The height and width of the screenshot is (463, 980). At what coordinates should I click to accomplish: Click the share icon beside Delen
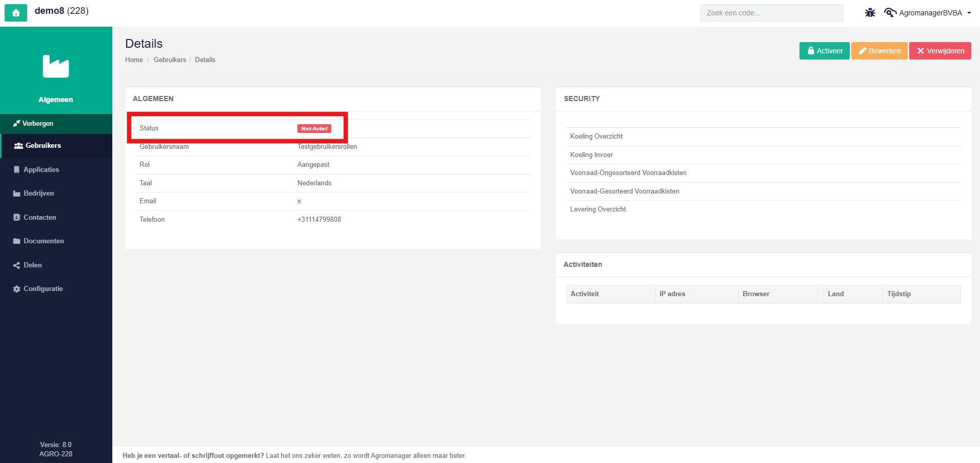click(x=17, y=265)
